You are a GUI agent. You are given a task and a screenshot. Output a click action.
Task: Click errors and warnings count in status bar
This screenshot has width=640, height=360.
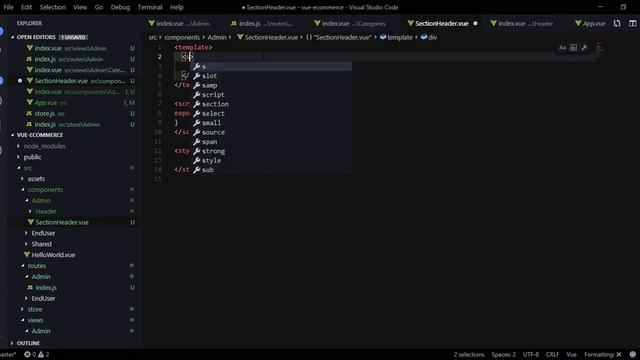(x=37, y=354)
